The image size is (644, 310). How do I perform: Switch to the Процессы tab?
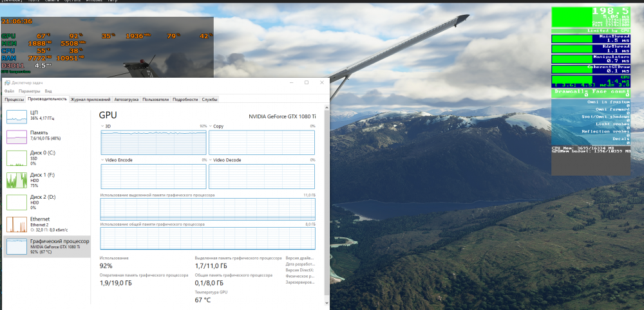(x=14, y=99)
